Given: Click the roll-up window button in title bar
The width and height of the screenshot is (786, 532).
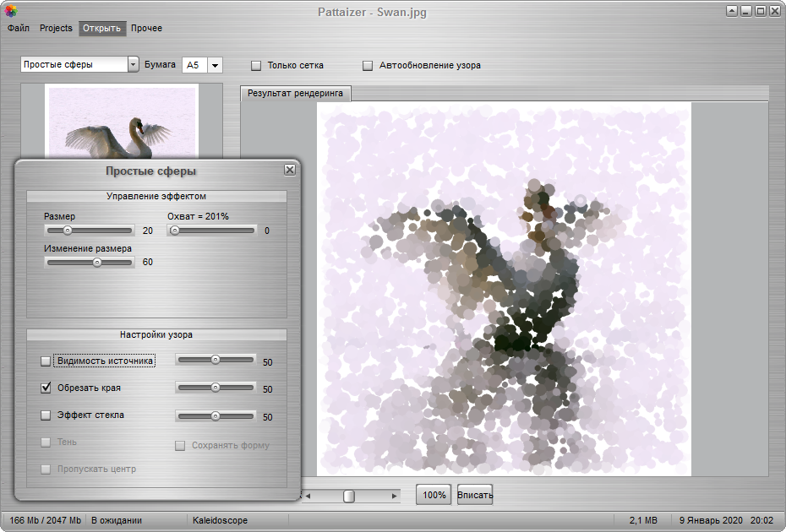Looking at the screenshot, I should (732, 11).
